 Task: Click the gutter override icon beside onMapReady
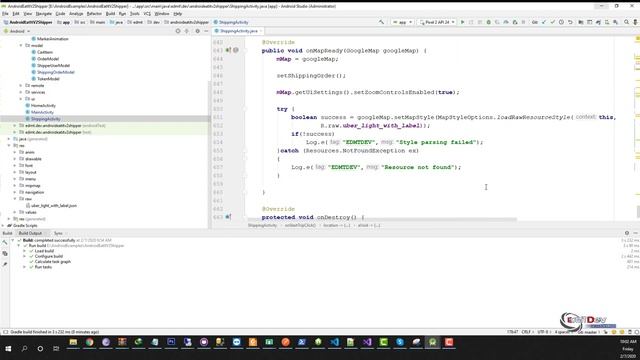228,50
